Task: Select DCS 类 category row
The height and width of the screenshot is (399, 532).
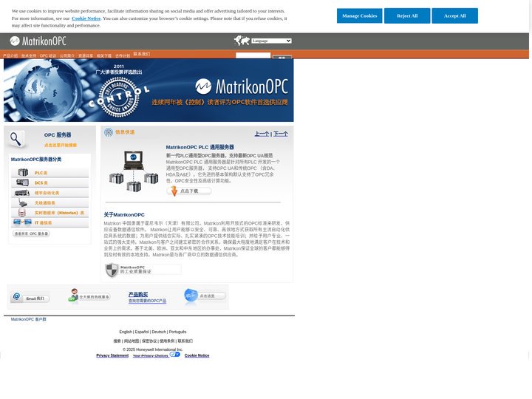Action: click(x=50, y=183)
